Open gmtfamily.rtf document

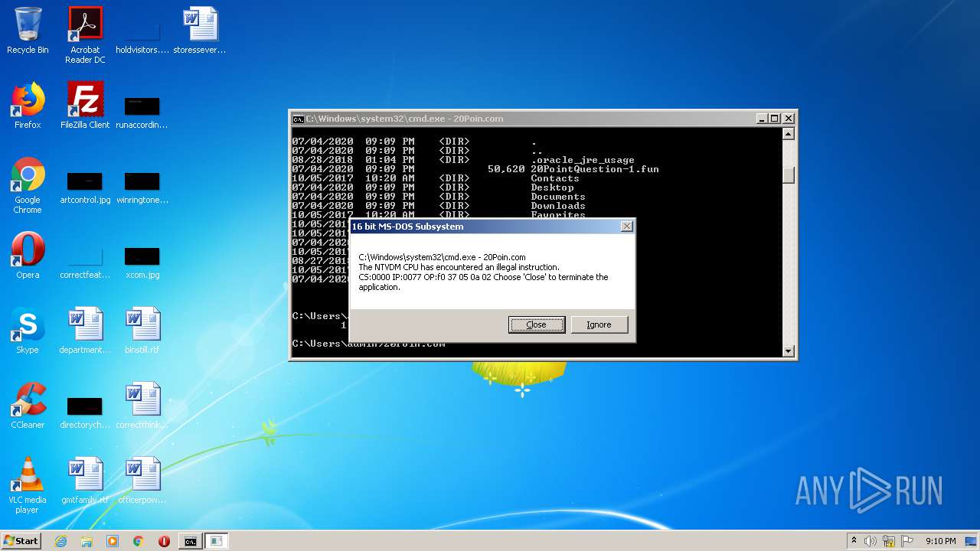click(x=85, y=481)
